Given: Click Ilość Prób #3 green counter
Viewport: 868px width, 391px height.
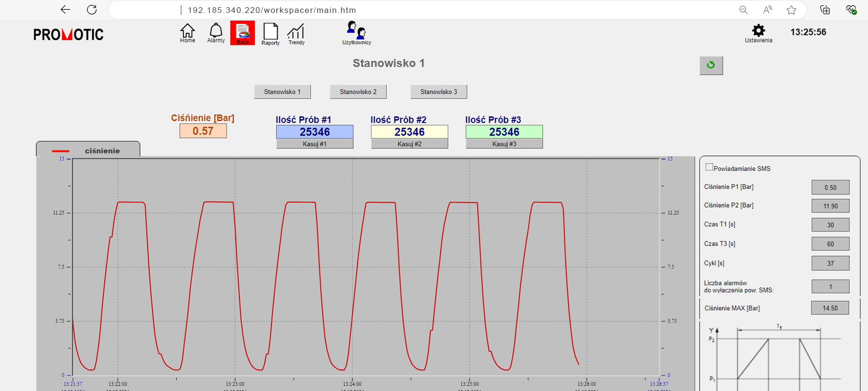Looking at the screenshot, I should [504, 132].
